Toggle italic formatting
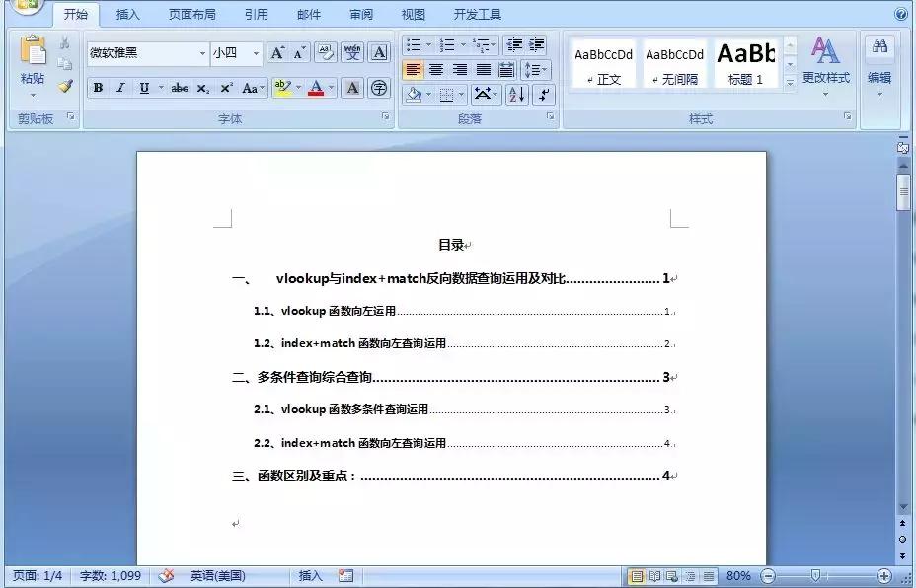 tap(120, 88)
